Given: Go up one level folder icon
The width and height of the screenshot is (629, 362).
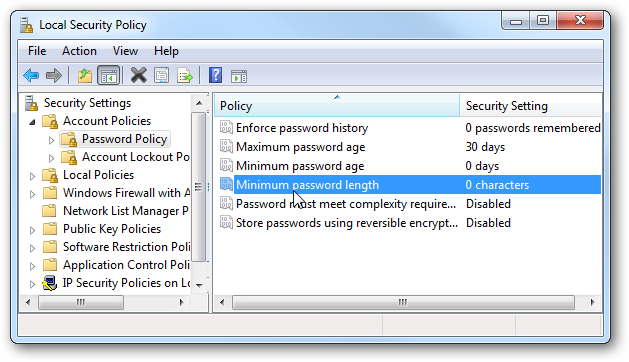Looking at the screenshot, I should (x=85, y=75).
